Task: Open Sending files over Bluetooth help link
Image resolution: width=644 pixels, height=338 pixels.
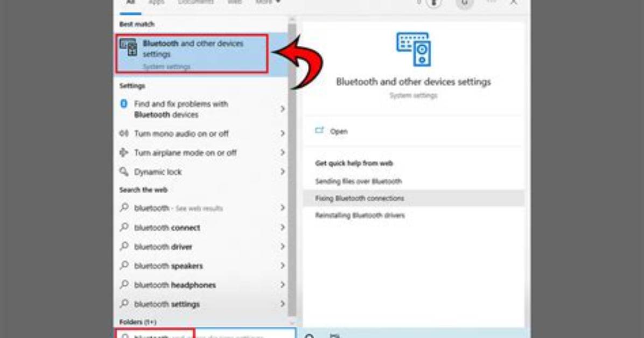Action: [x=359, y=181]
